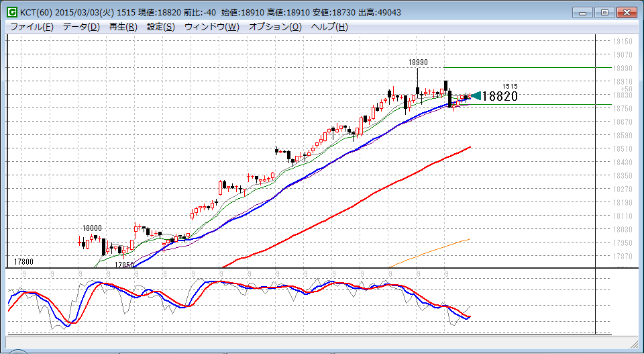Open the 再生(R) playback menu
Image resolution: width=644 pixels, height=354 pixels.
[x=123, y=27]
